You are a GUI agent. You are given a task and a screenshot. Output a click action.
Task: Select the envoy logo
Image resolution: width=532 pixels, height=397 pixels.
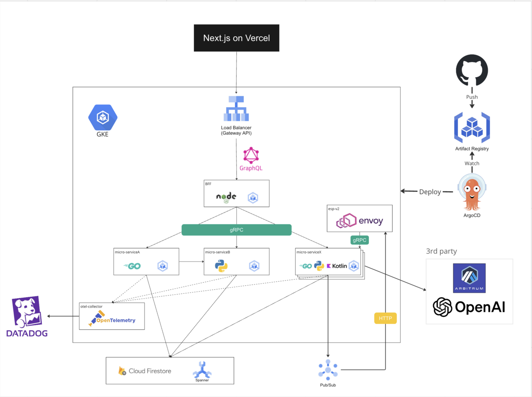click(360, 220)
